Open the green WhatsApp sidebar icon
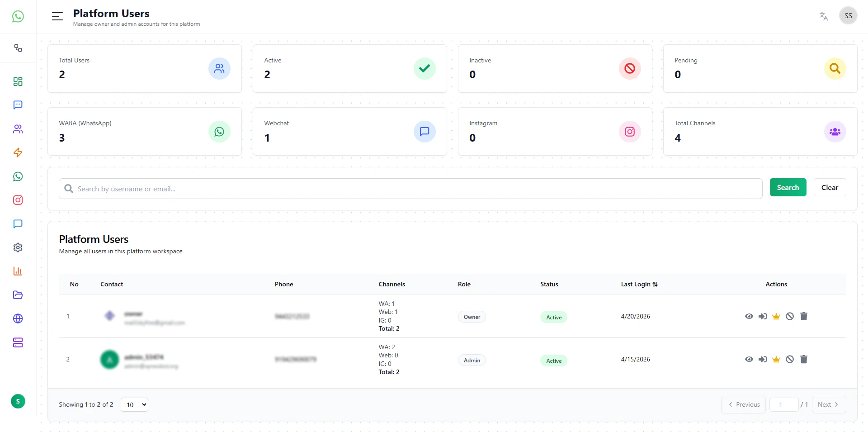 coord(18,176)
